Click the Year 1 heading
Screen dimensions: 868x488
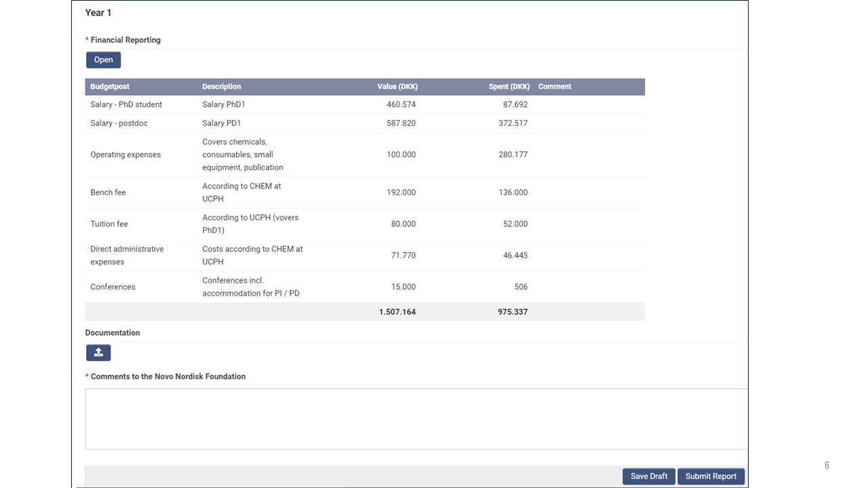point(98,13)
